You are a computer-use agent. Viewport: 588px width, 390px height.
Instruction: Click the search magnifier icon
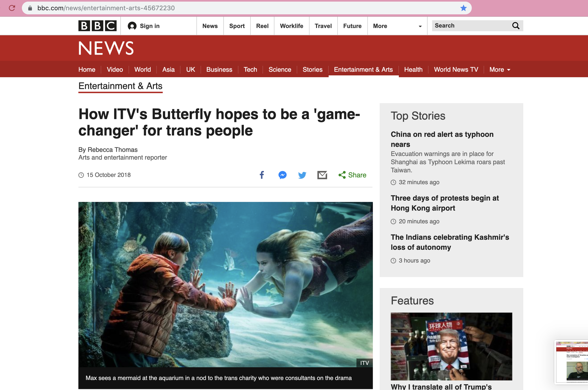click(x=516, y=26)
